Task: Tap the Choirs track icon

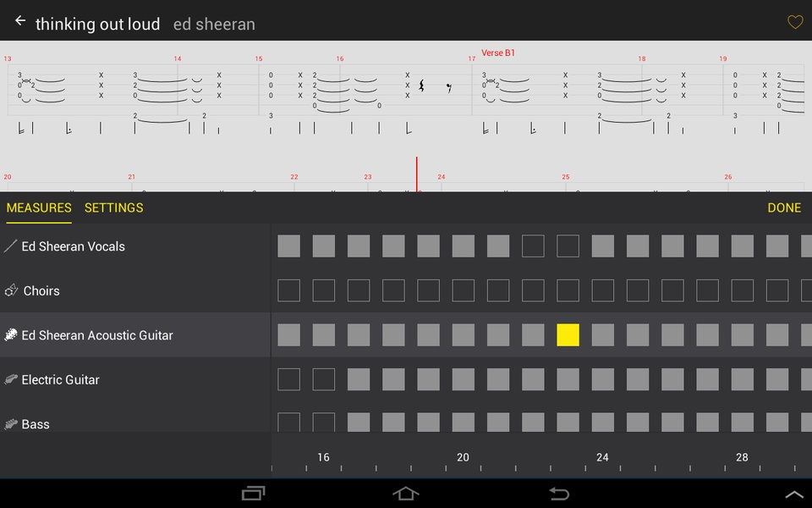Action: point(11,290)
